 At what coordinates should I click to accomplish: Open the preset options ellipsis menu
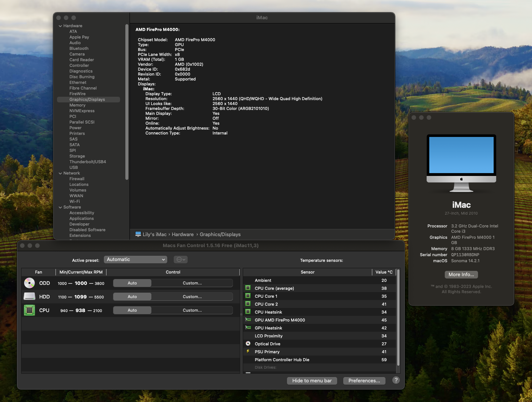[180, 260]
